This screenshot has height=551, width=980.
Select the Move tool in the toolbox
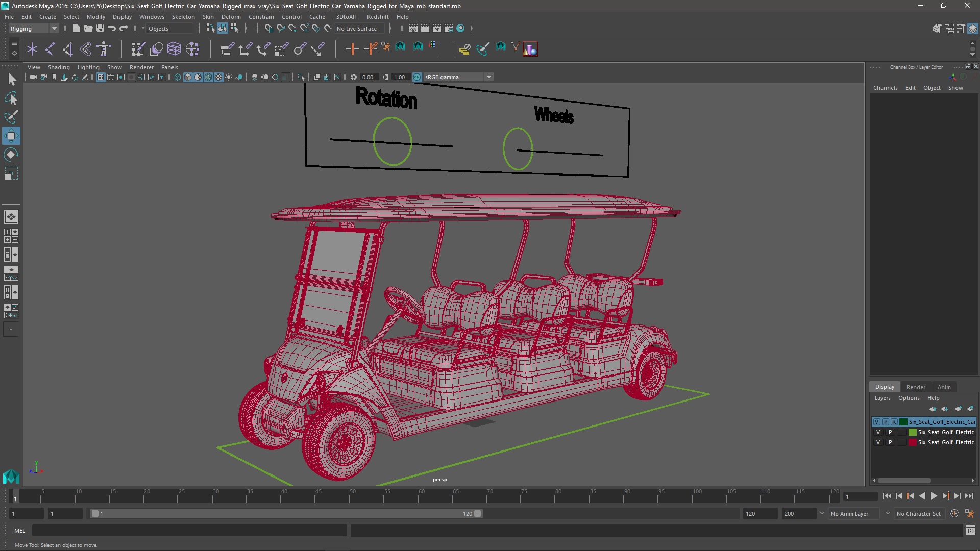(x=11, y=136)
